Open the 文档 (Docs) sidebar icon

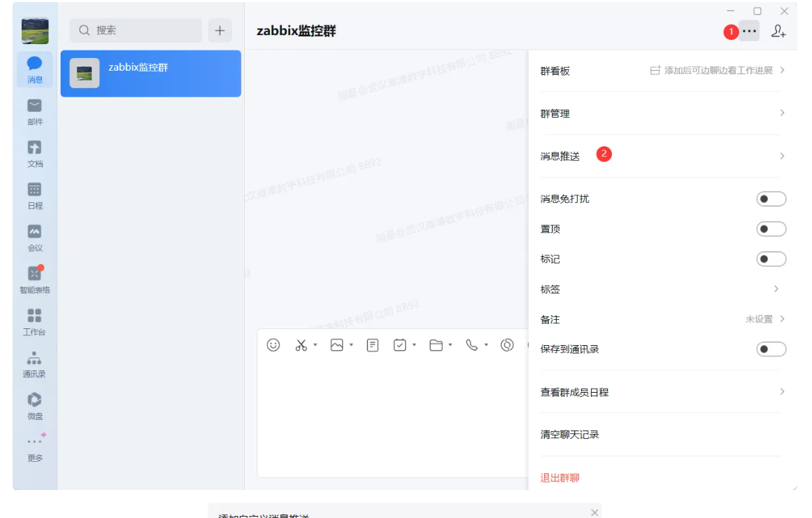(x=34, y=153)
